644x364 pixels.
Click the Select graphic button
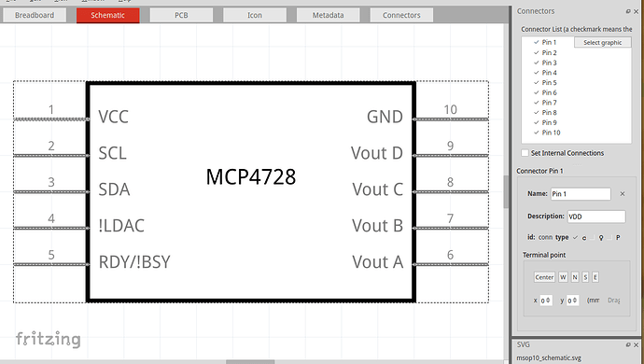[603, 42]
